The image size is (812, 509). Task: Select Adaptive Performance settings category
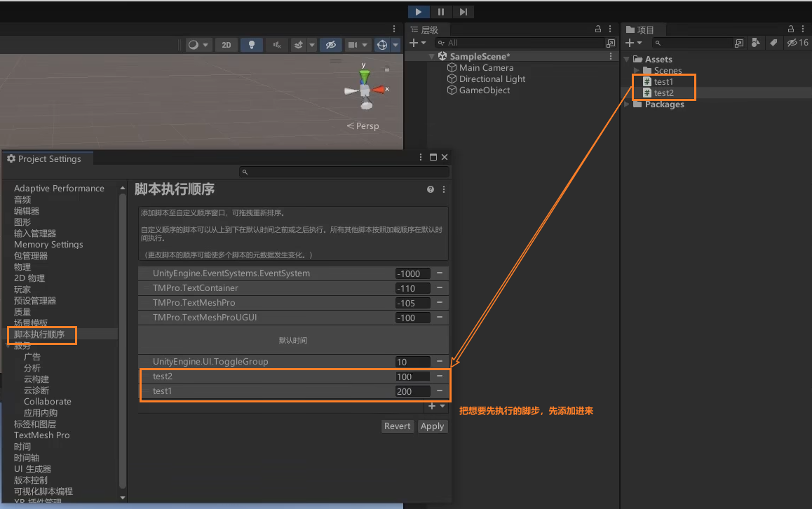tap(59, 189)
